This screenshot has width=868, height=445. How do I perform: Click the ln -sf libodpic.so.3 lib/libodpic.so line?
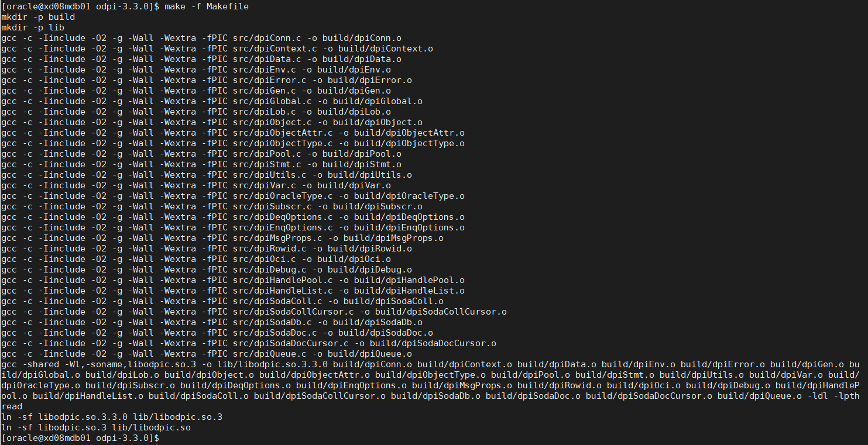coord(96,427)
